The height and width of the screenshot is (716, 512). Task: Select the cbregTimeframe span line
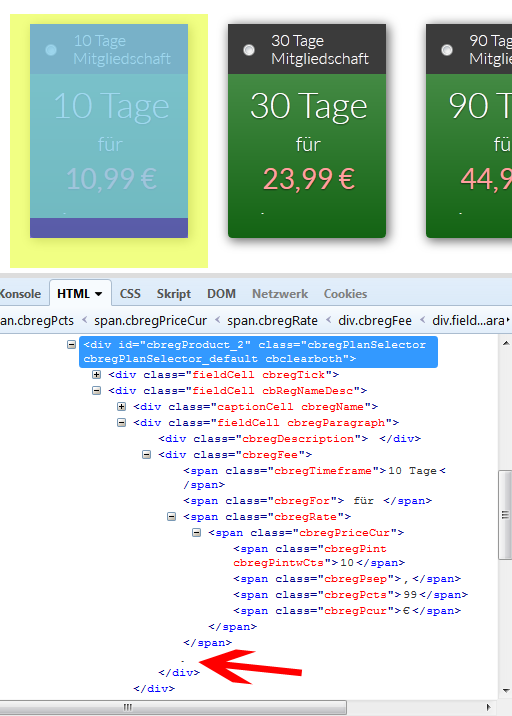(315, 478)
